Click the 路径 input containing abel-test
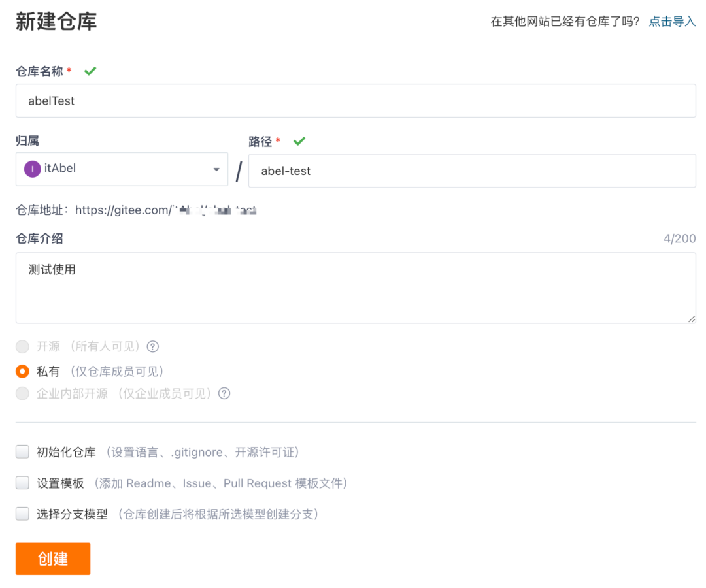Screen dimensions: 706x588 [x=473, y=171]
